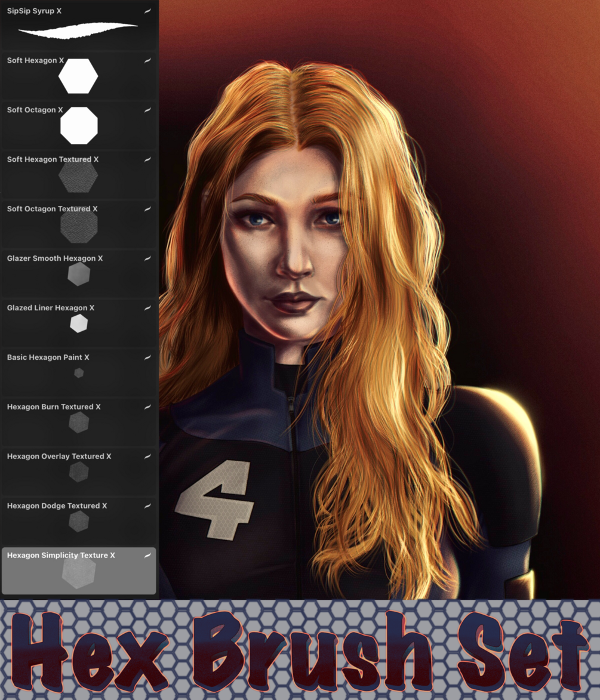
Task: Click the stroke icon on Soft Hexagon X
Action: (147, 60)
